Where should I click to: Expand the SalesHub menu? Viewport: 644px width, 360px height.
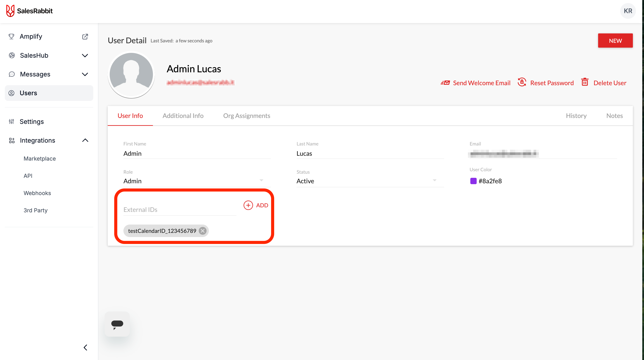coord(85,55)
